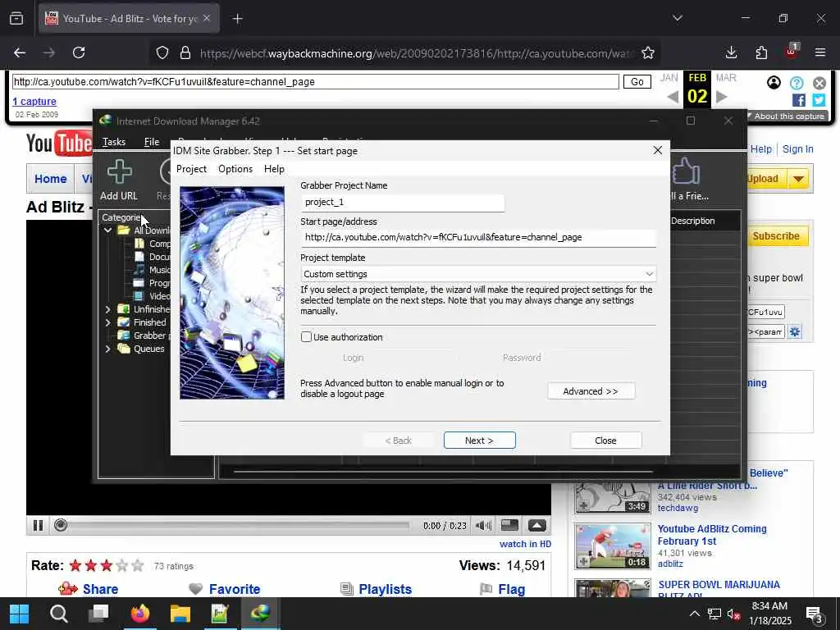
Task: Click the Share link below video
Action: coord(100,589)
